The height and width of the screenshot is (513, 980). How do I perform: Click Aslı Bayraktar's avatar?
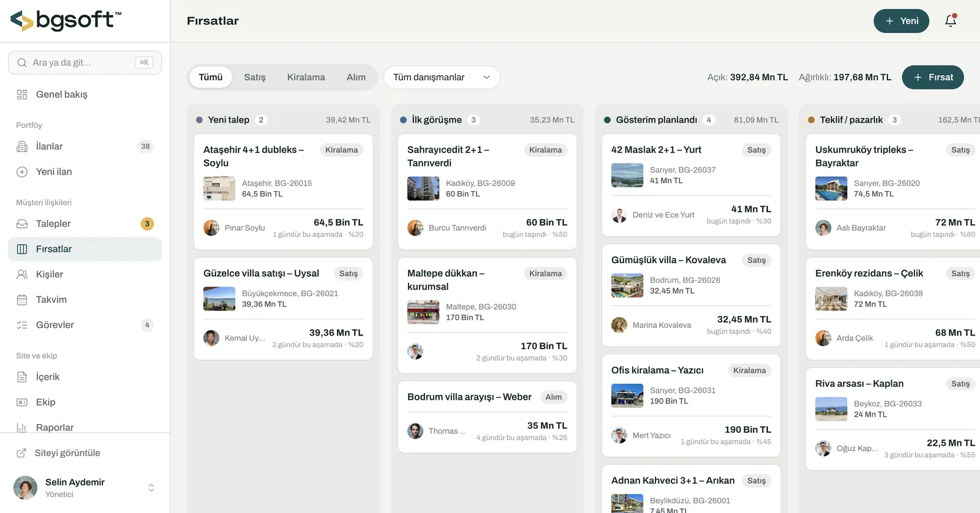tap(823, 228)
